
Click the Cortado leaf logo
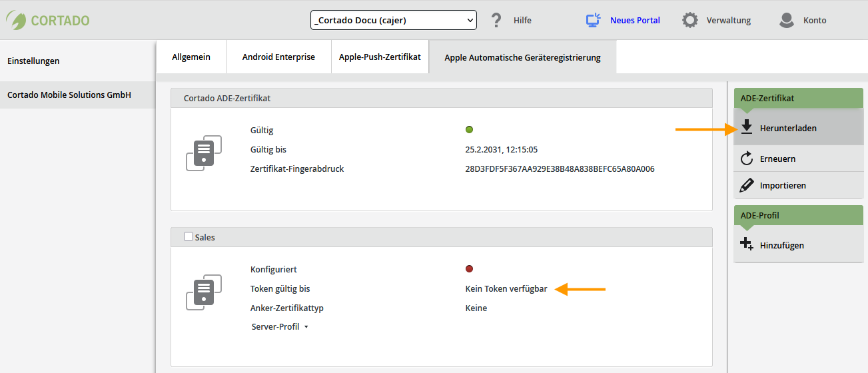coord(17,20)
